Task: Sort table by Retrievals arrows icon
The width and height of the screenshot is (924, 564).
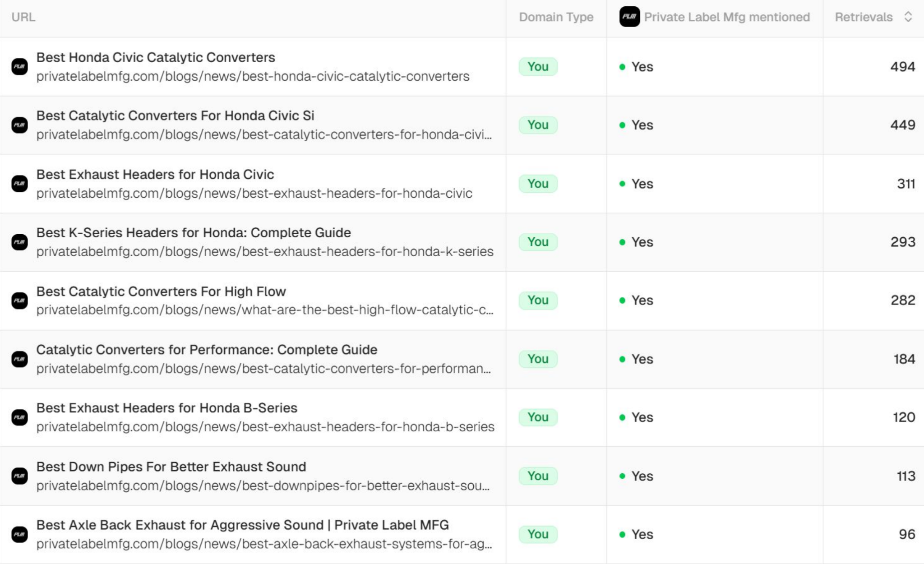Action: [x=908, y=17]
